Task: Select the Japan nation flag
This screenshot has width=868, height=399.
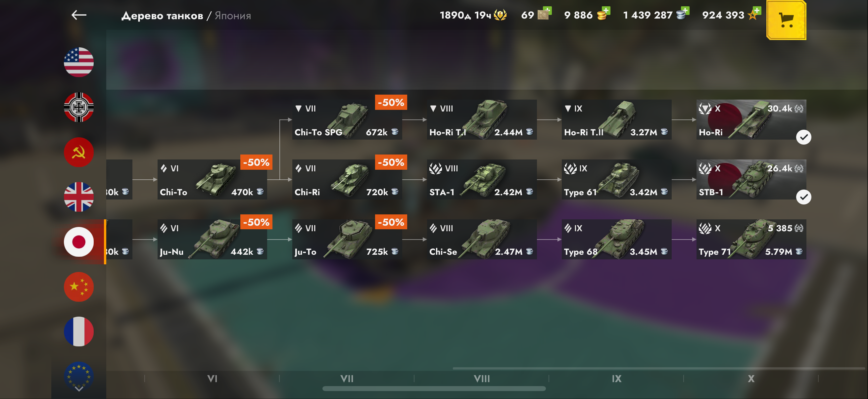Action: (x=78, y=242)
